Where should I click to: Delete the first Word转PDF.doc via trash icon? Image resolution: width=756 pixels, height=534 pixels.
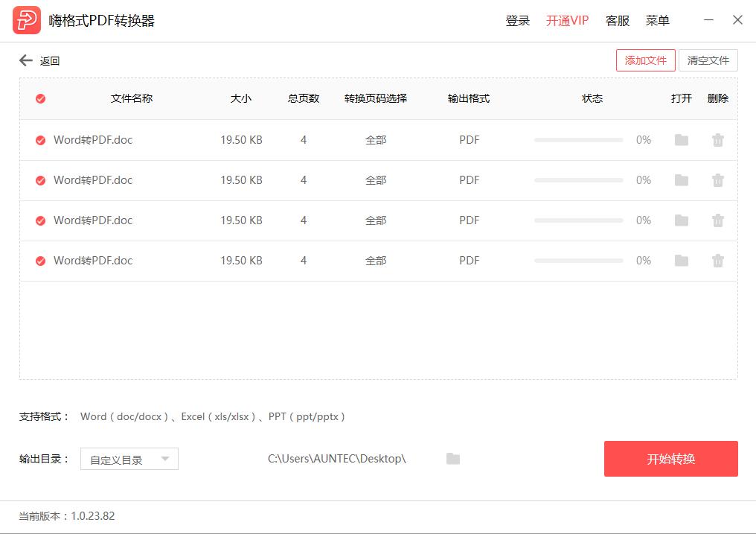coord(717,139)
